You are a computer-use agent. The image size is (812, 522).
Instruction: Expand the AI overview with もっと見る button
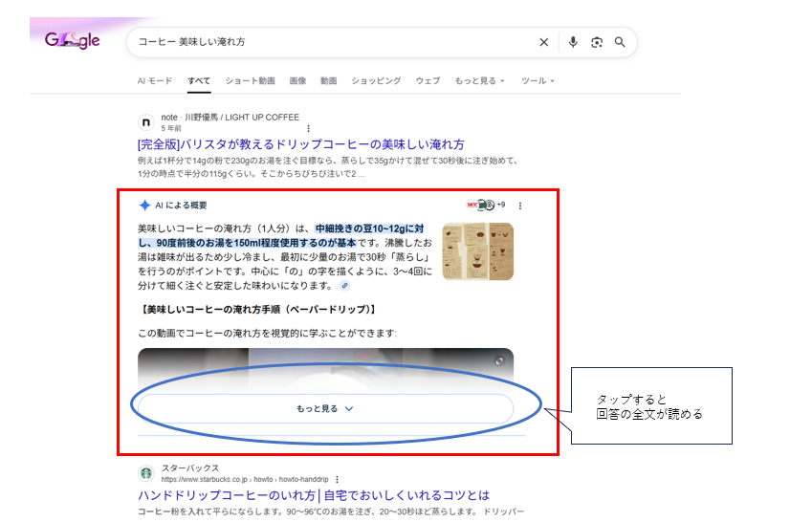pyautogui.click(x=325, y=408)
